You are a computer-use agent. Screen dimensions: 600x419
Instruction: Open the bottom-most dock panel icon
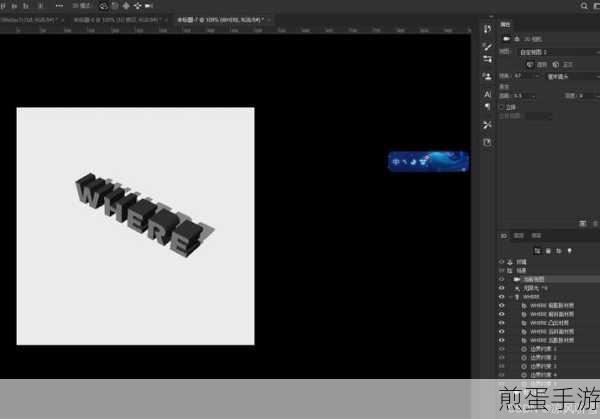487,142
